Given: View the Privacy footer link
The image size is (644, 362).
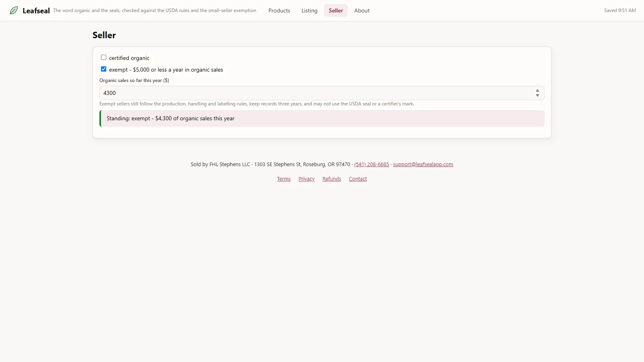Looking at the screenshot, I should point(307,179).
